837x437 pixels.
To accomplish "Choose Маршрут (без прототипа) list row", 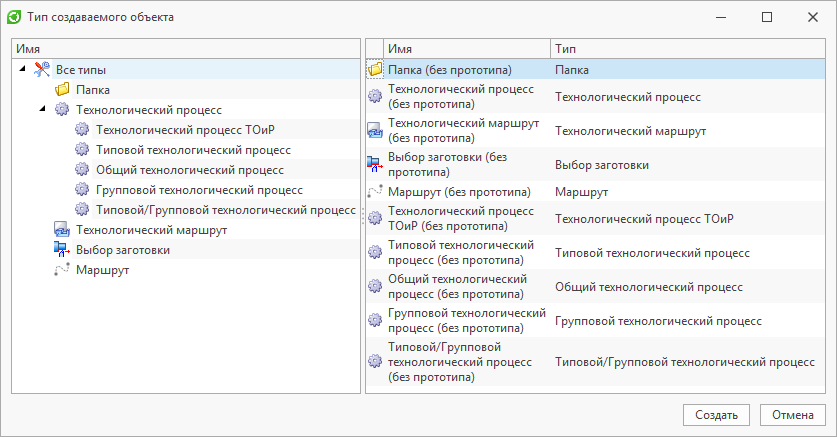I will 596,192.
